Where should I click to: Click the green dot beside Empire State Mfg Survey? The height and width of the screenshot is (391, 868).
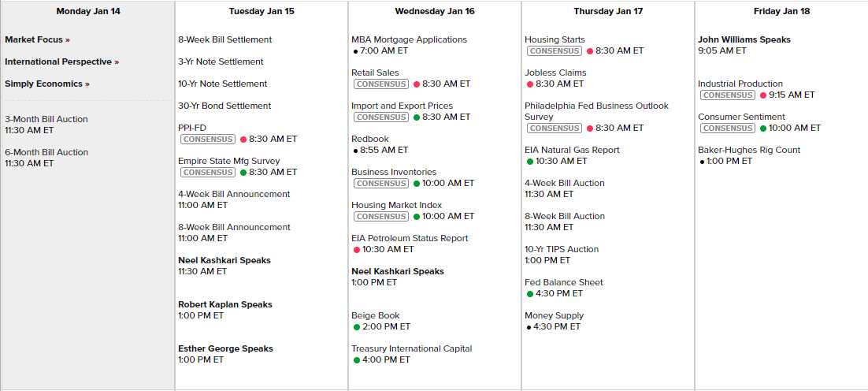pos(243,172)
